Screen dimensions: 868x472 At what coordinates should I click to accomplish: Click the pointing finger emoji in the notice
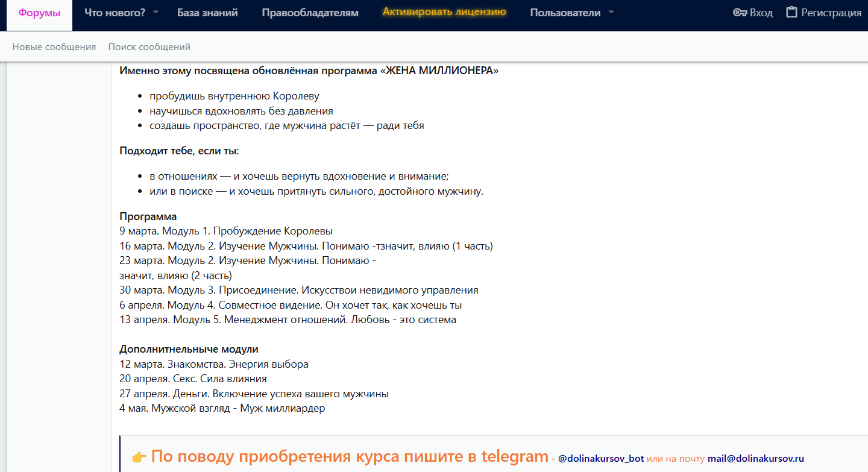coord(139,456)
